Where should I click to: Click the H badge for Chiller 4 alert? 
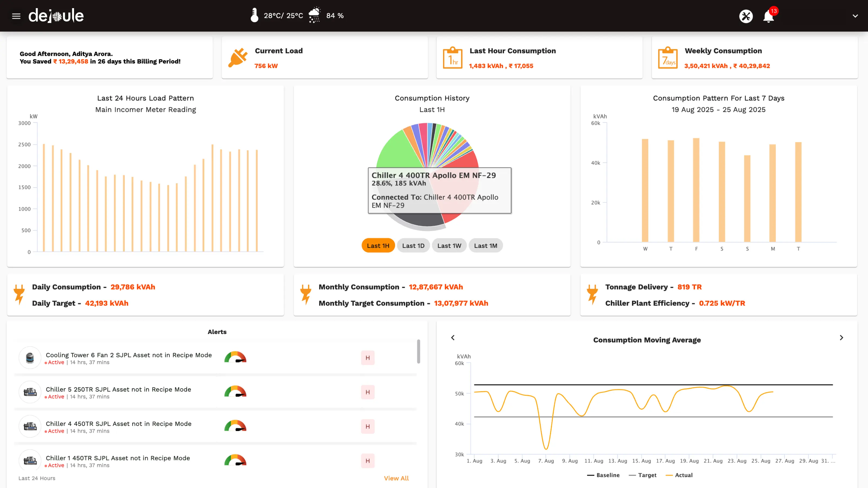(368, 426)
